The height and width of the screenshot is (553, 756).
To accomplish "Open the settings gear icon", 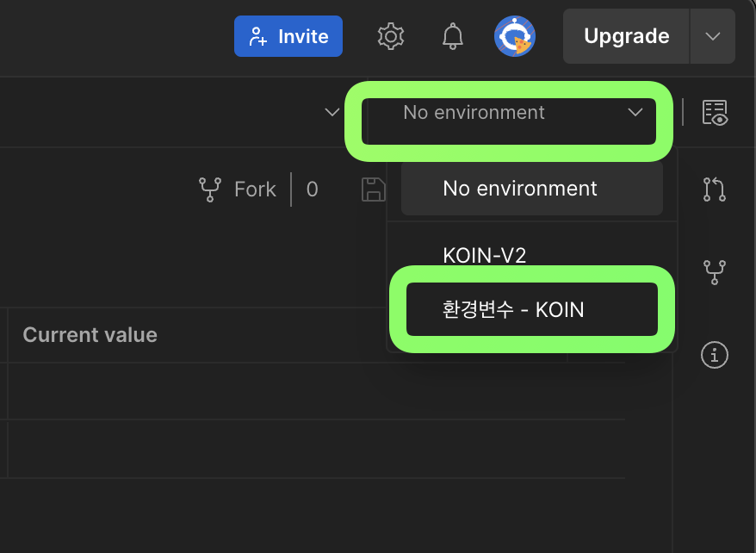I will point(391,36).
